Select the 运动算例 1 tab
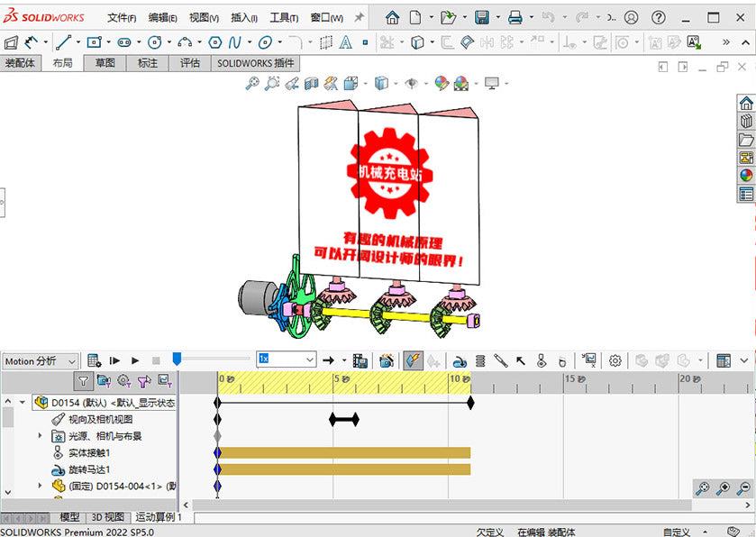756x537 pixels. (x=159, y=517)
